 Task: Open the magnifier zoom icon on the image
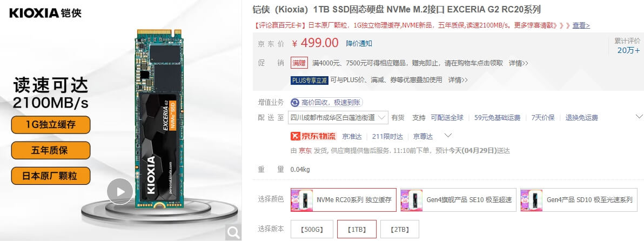234,233
